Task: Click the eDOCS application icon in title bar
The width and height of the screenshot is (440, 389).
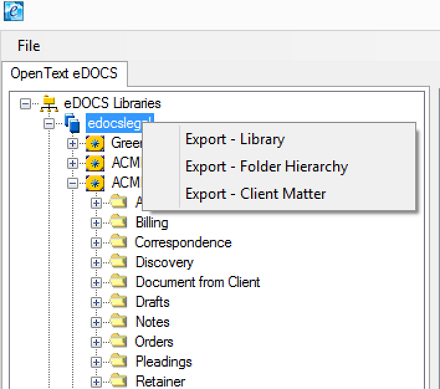Action: [x=13, y=11]
